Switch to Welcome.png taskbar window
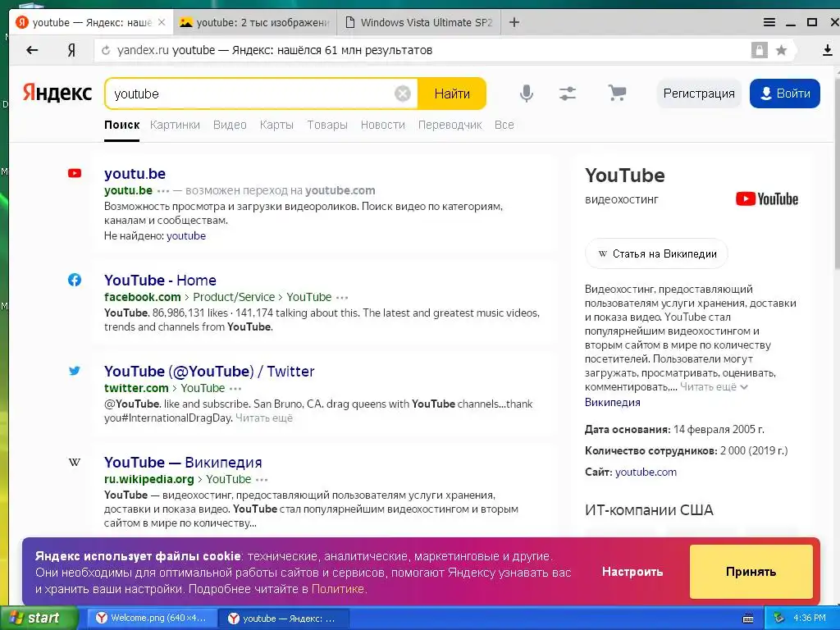This screenshot has width=840, height=630. pyautogui.click(x=151, y=619)
